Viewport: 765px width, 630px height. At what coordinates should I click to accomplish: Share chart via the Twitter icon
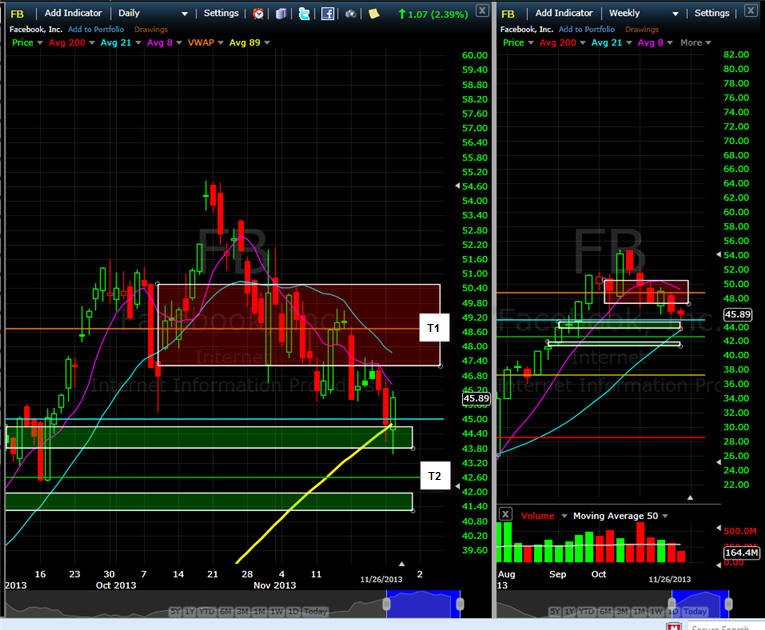304,14
